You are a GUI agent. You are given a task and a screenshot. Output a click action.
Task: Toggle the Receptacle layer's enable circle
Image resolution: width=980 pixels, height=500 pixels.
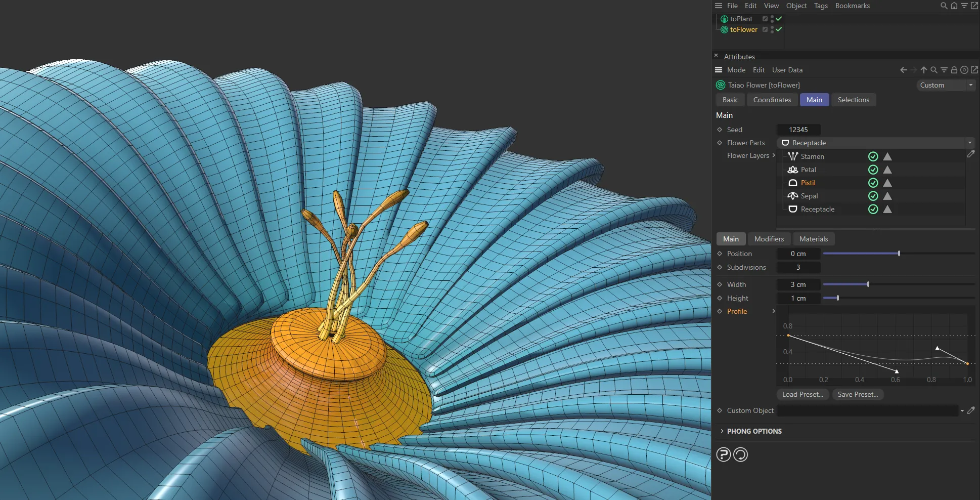873,209
